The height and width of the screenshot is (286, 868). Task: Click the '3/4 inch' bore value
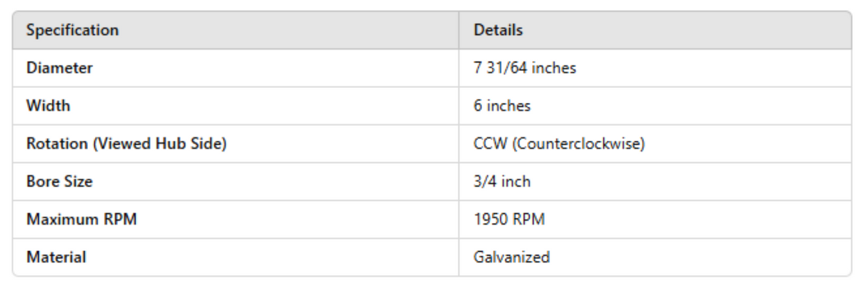coord(502,182)
